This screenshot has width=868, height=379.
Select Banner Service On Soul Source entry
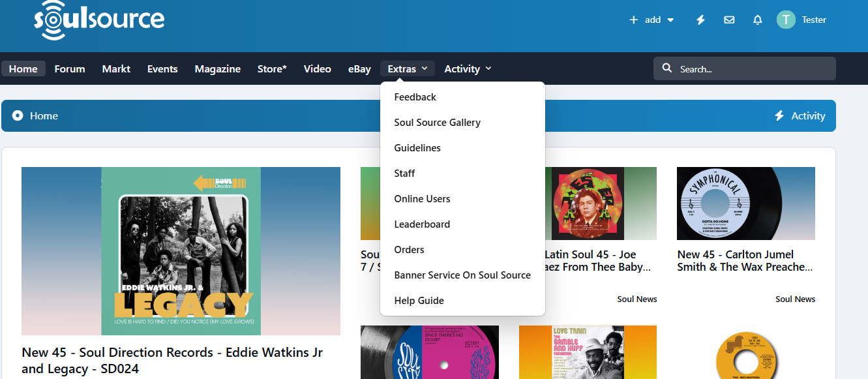click(x=462, y=275)
